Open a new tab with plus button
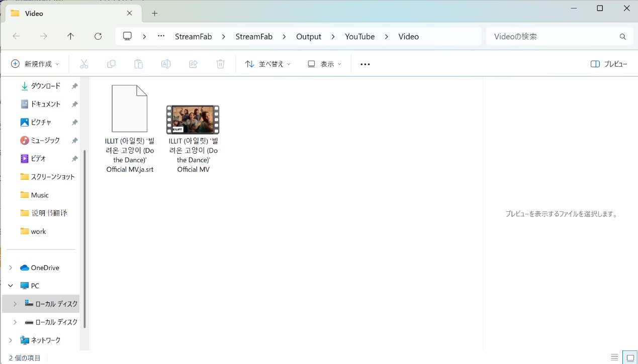Viewport: 638px width, 364px height. 154,14
